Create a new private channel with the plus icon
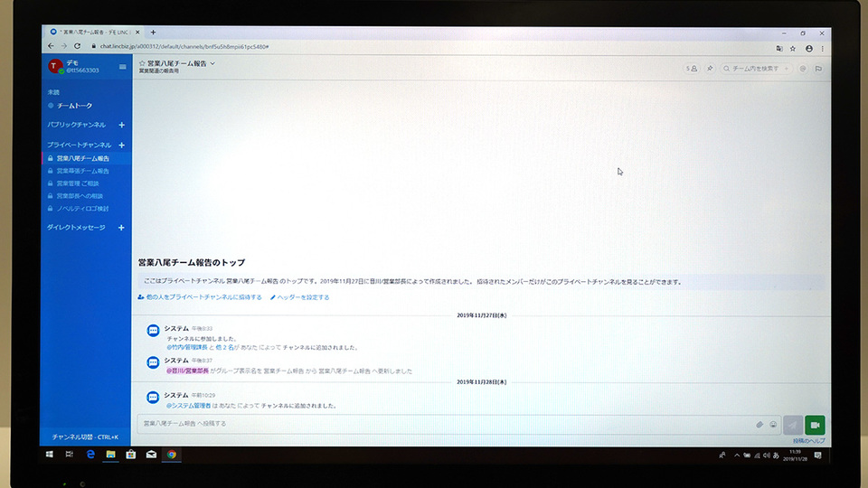This screenshot has width=868, height=488. 122,145
